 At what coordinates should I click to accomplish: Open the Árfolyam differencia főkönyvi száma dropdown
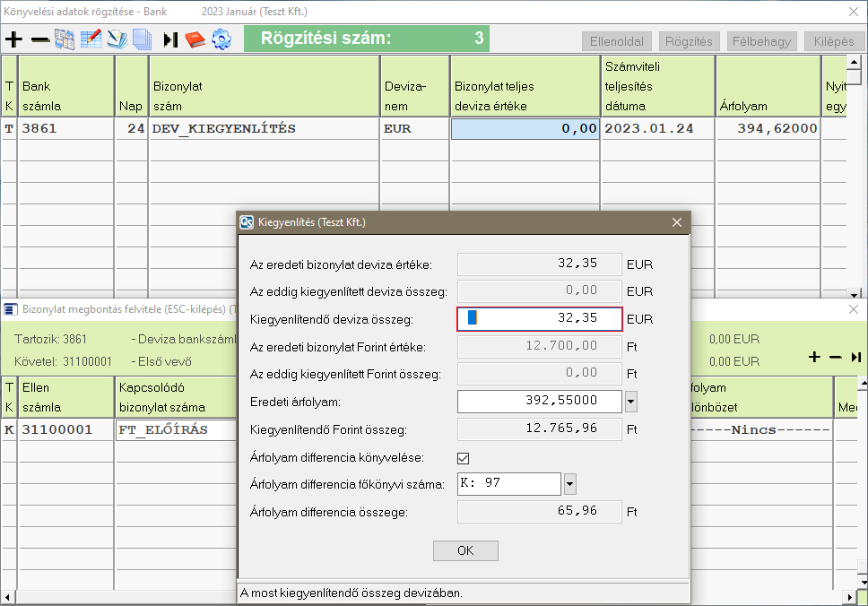coord(569,485)
